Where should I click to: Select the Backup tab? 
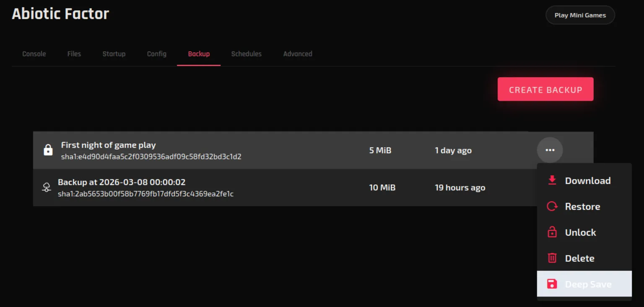(199, 54)
